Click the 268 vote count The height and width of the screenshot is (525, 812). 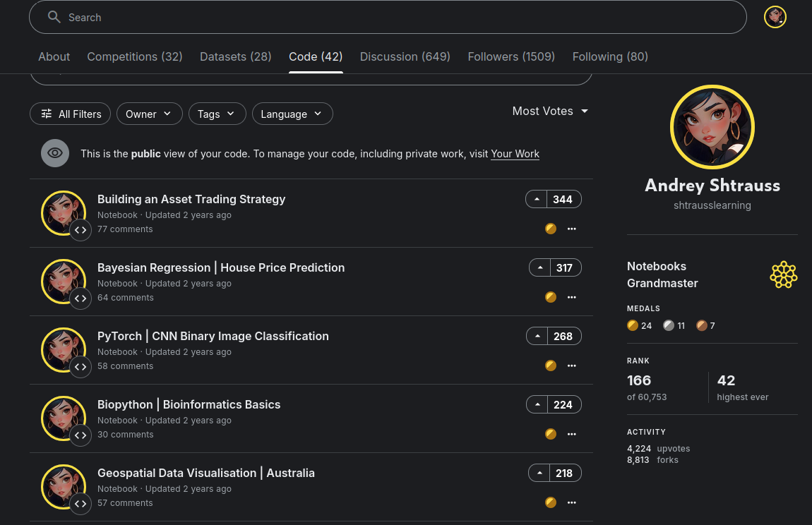coord(564,336)
